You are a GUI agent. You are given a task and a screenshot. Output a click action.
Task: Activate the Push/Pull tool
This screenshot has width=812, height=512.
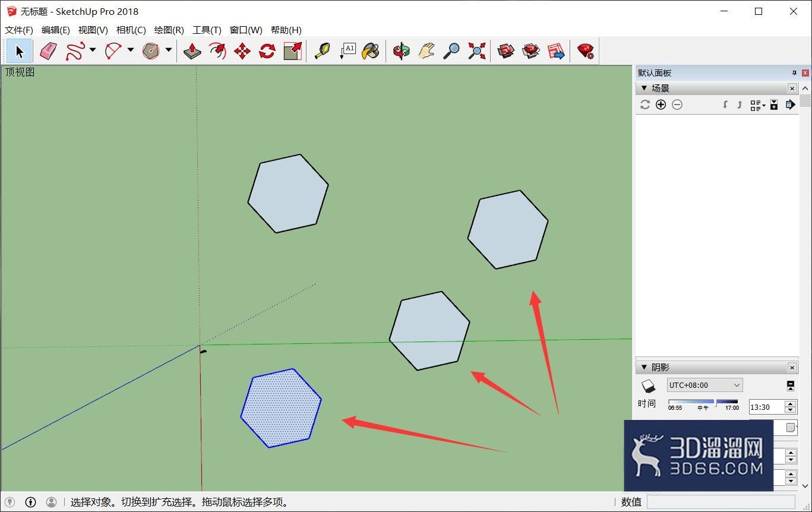pyautogui.click(x=192, y=51)
